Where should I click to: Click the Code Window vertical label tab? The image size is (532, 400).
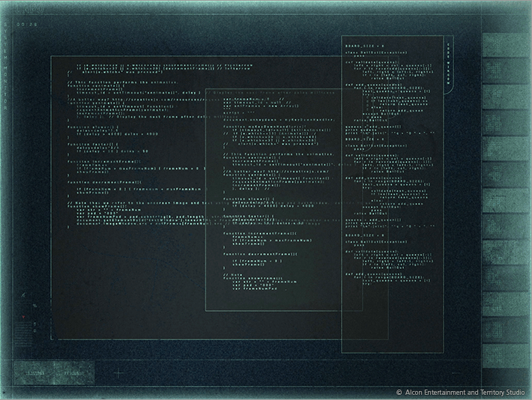[x=449, y=64]
